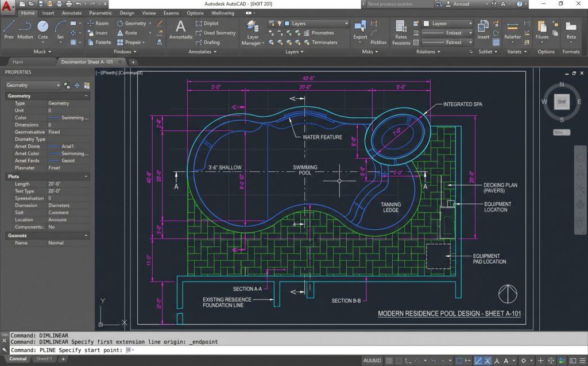Expand the Findows panel dropdown

click(125, 52)
